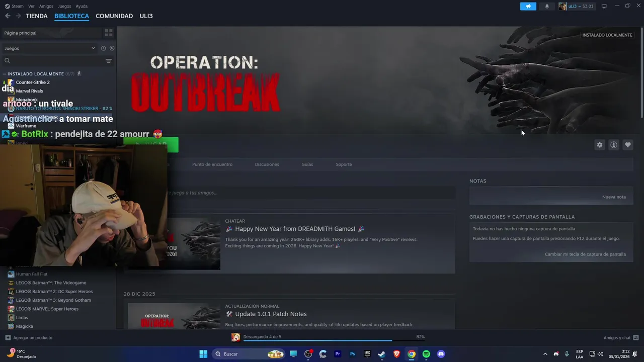The height and width of the screenshot is (362, 644).
Task: Show game info icon
Action: (613, 145)
